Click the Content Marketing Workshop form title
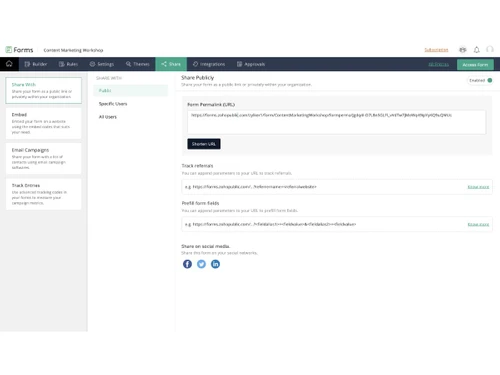The image size is (500, 375). 73,50
